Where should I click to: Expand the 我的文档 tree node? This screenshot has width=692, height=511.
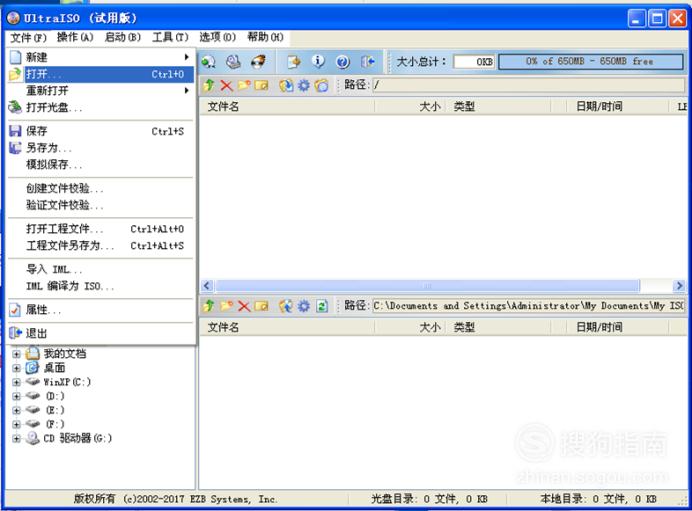click(x=16, y=354)
